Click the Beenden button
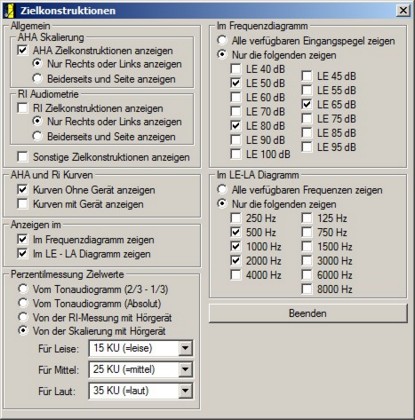The height and width of the screenshot is (420, 415). click(x=308, y=313)
